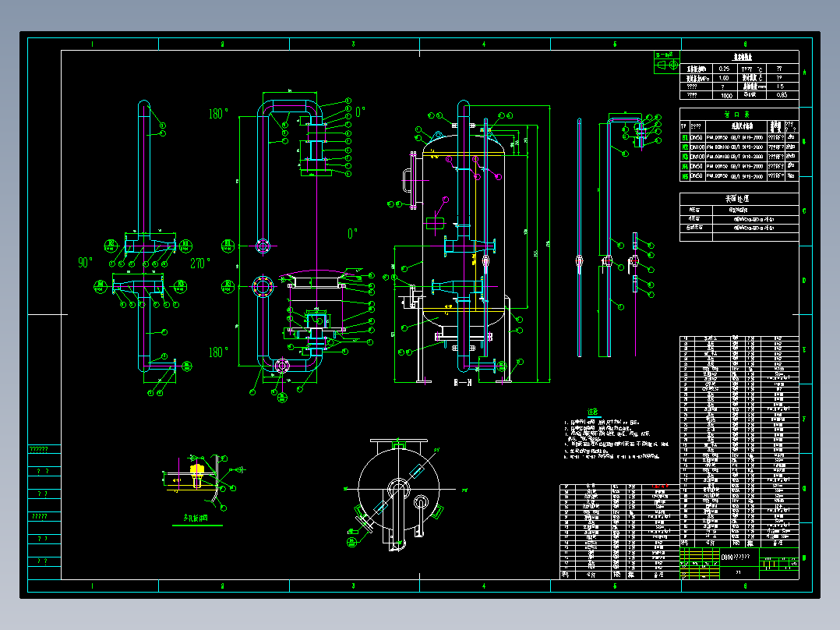Click the N3 DN100 nozzle table row
Viewport: 840px width, 630px height.
(x=739, y=157)
